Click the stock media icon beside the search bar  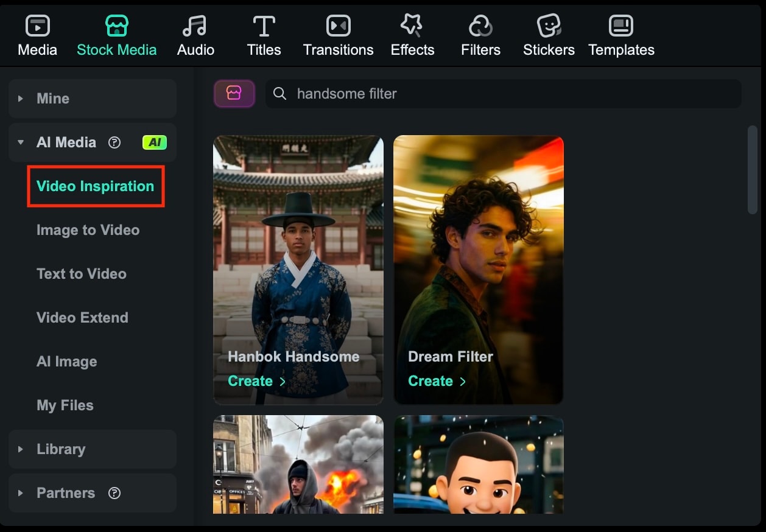pos(234,93)
